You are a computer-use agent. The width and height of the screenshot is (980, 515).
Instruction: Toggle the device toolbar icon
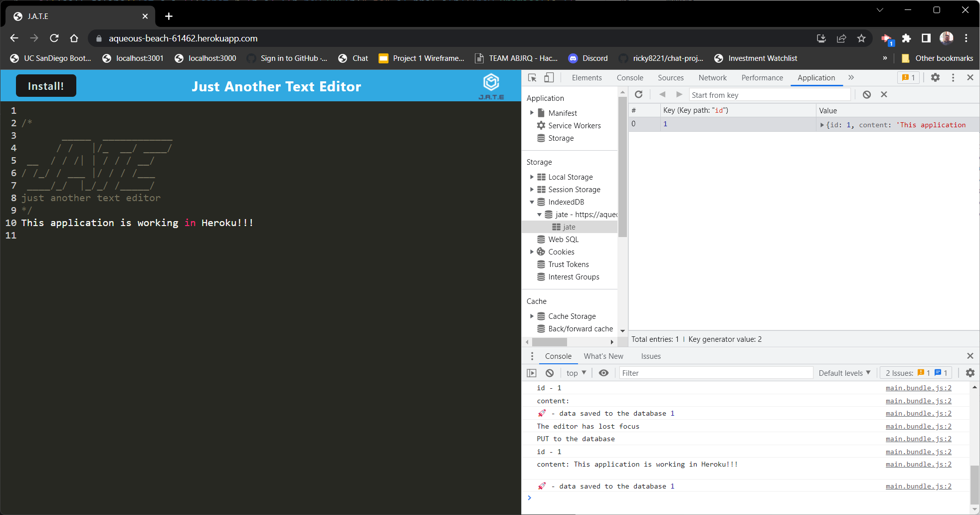[549, 78]
